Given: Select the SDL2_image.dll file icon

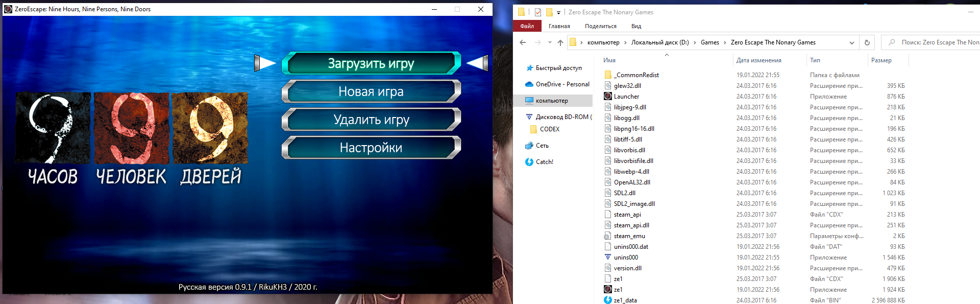Looking at the screenshot, I should (608, 204).
